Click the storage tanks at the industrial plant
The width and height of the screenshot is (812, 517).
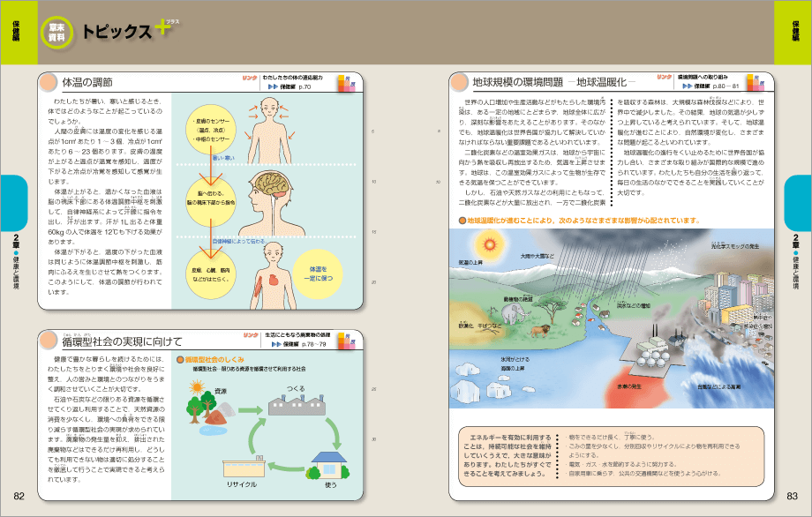(x=653, y=359)
